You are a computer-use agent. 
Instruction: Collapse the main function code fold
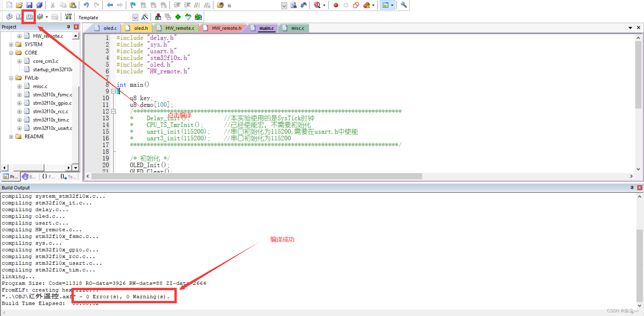(113, 91)
